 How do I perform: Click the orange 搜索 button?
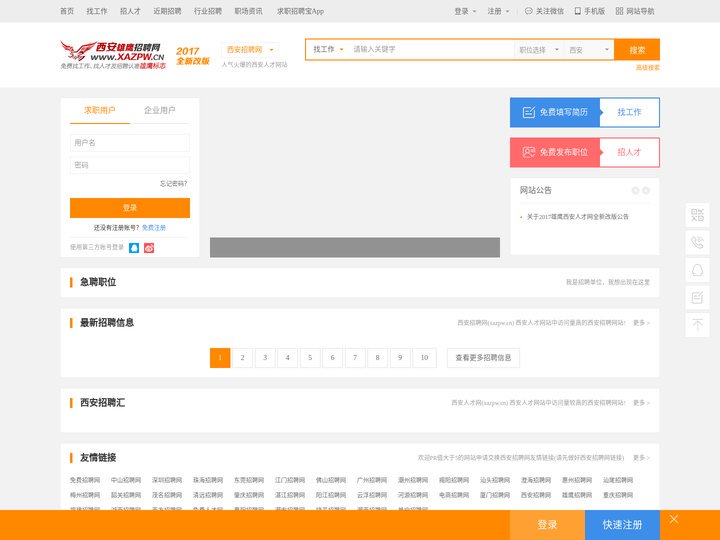[637, 50]
